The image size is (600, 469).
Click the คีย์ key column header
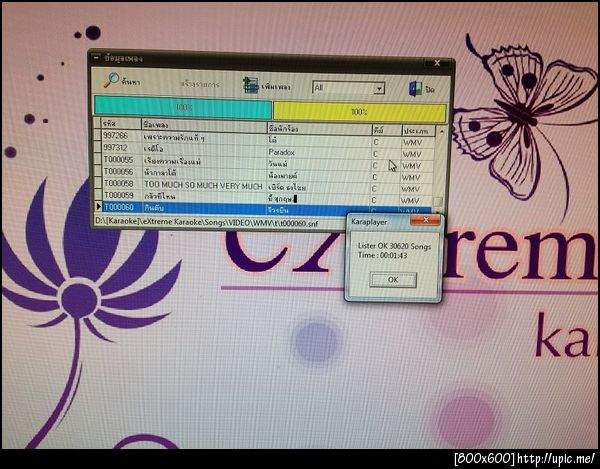click(x=386, y=130)
